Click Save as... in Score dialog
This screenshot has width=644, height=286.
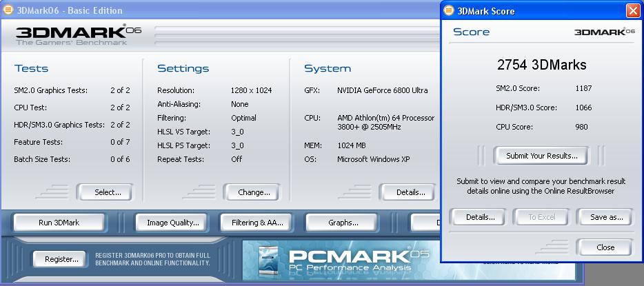tap(605, 217)
